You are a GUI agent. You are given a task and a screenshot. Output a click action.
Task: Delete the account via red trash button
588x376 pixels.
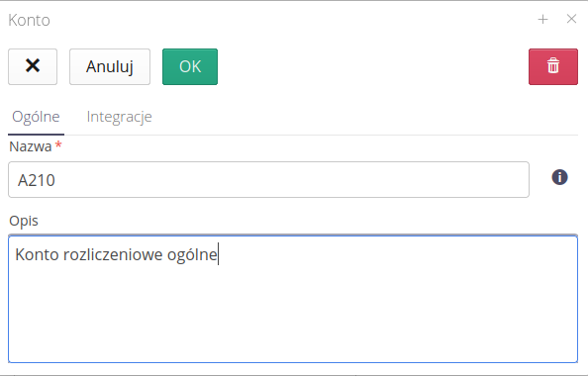553,66
